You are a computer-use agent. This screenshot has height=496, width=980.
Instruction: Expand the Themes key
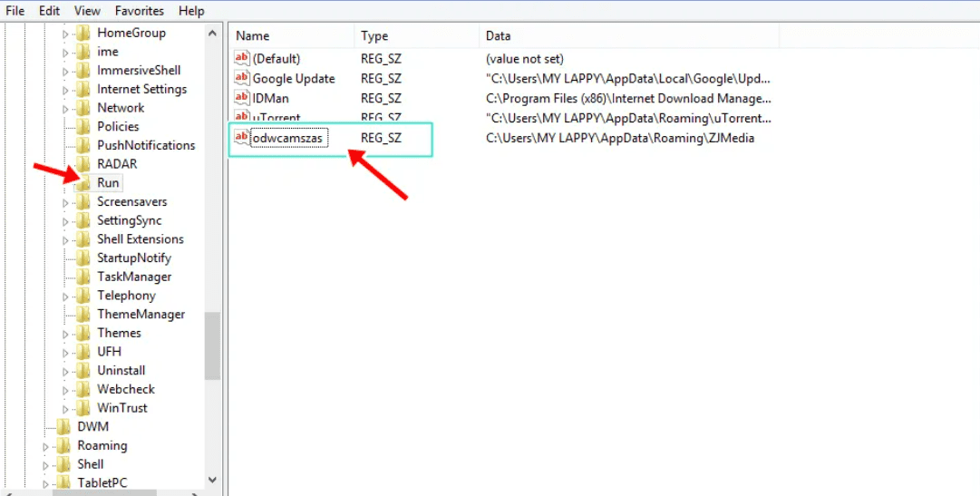click(x=65, y=334)
